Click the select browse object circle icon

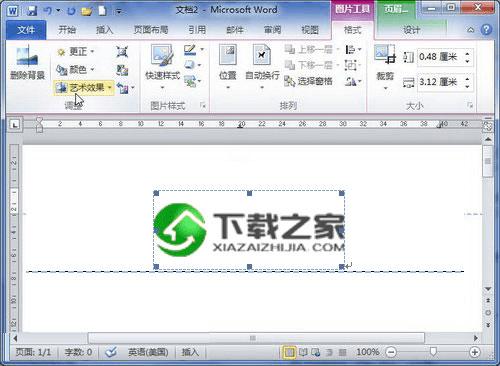pyautogui.click(x=488, y=313)
